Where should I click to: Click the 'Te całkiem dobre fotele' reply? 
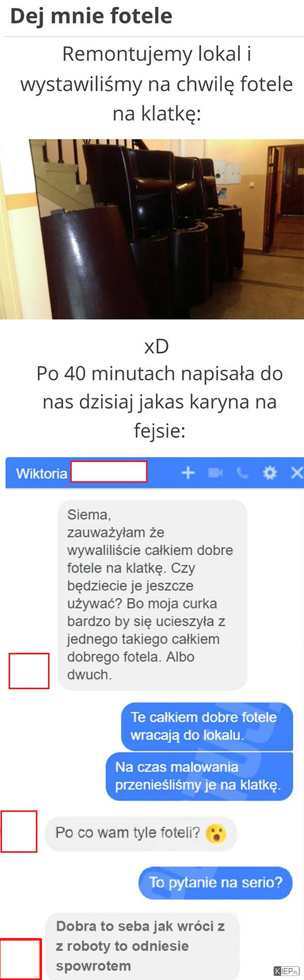(x=207, y=726)
